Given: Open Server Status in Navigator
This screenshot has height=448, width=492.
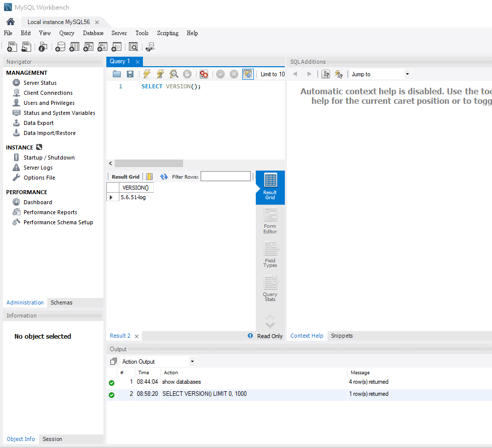Looking at the screenshot, I should click(x=40, y=83).
